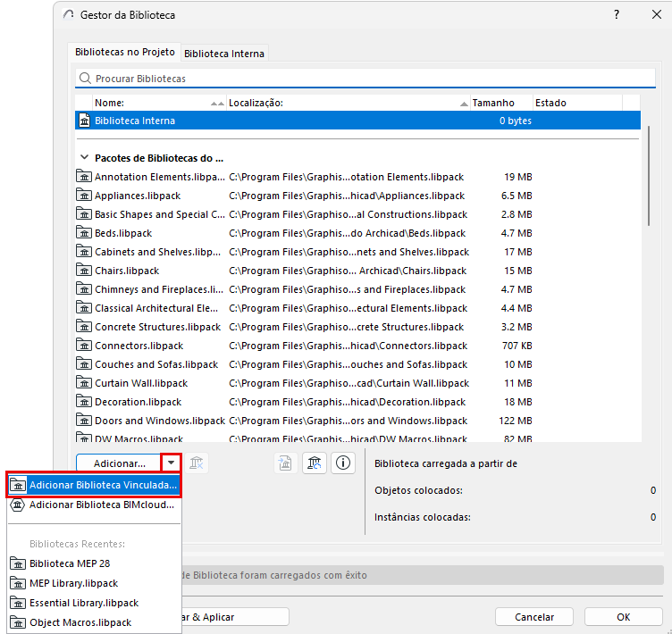Select recent MEP Library.libpack

[94, 583]
